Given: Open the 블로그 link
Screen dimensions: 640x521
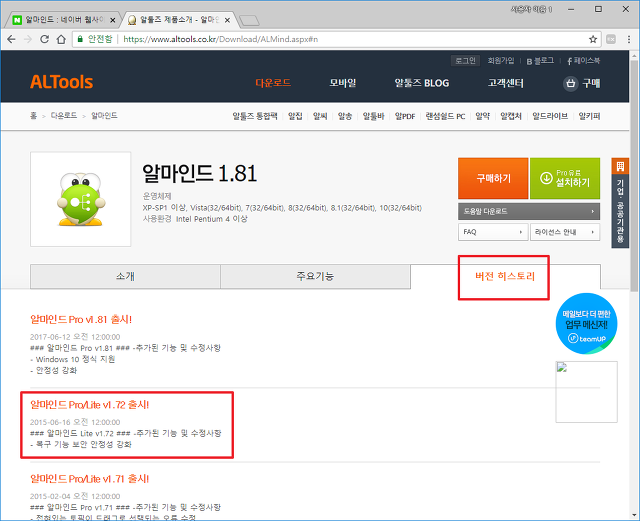Looking at the screenshot, I should click(x=540, y=61).
